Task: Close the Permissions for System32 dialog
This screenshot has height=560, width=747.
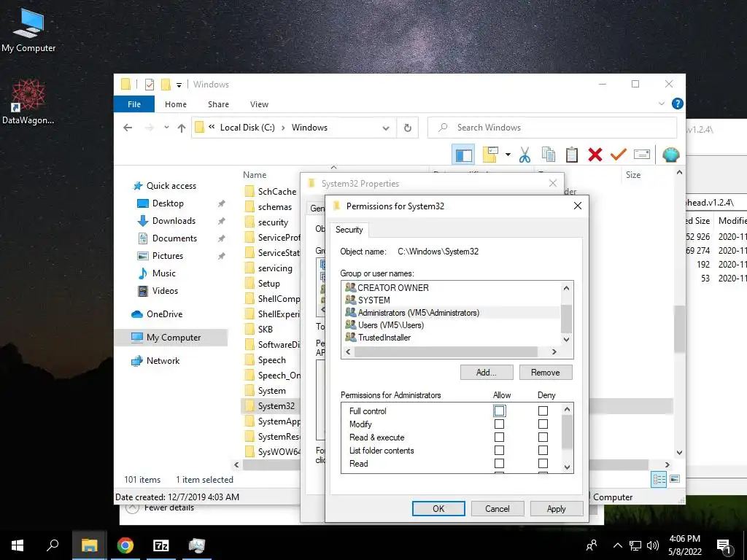Action: pos(578,206)
